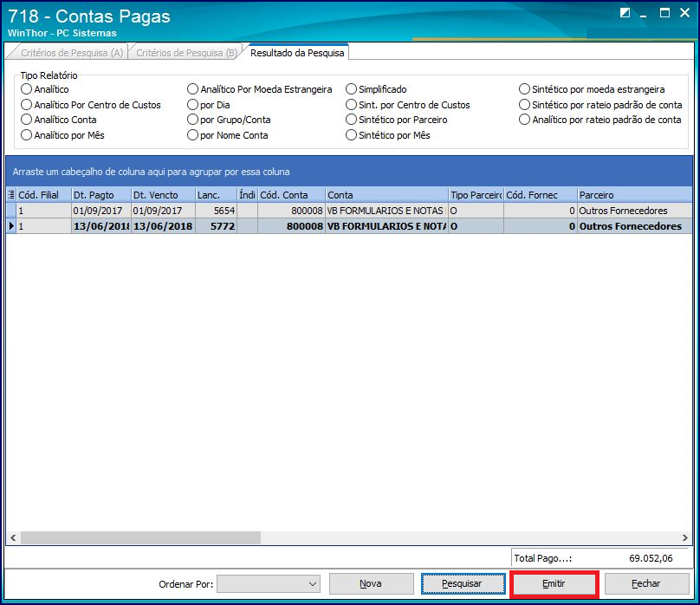700x605 pixels.
Task: Select the row with Lanc. 5654
Action: pyautogui.click(x=349, y=211)
